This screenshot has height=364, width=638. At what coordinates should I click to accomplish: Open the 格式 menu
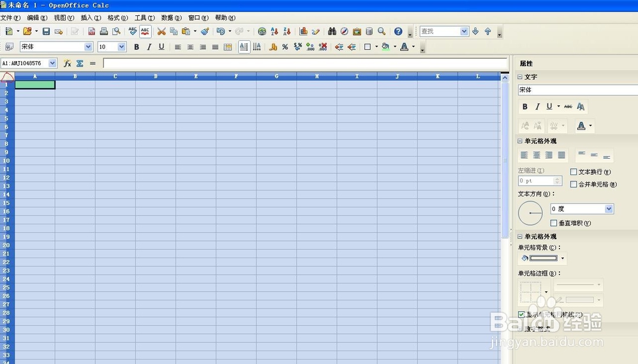coord(117,18)
